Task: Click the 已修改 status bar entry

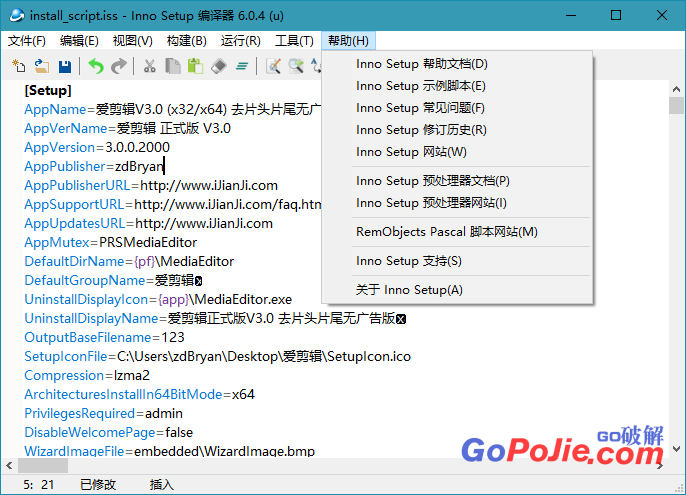Action: [98, 485]
